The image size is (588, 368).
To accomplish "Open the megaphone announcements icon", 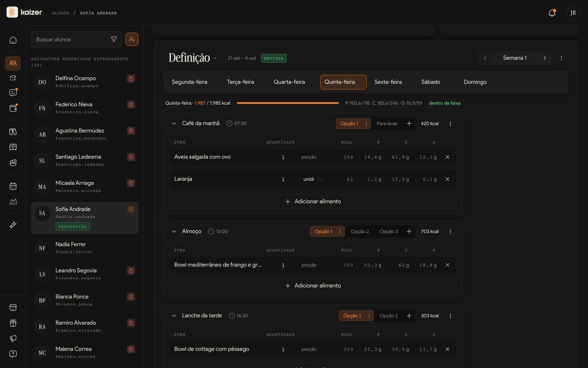I will tap(13, 339).
